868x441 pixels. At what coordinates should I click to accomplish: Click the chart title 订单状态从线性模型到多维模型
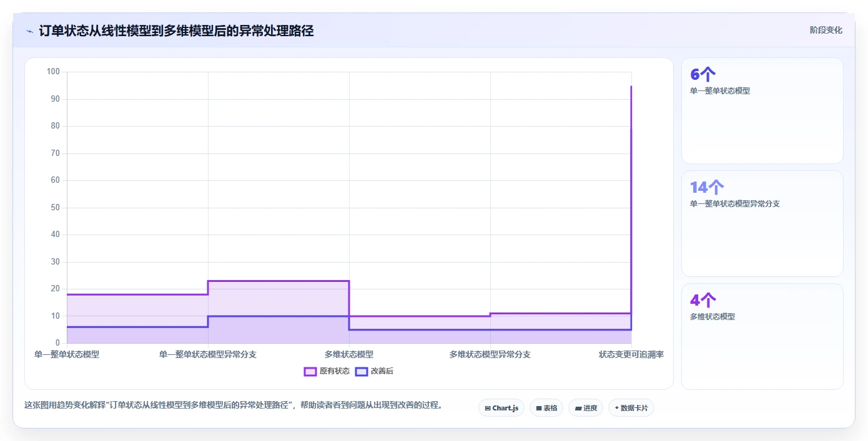coord(176,31)
